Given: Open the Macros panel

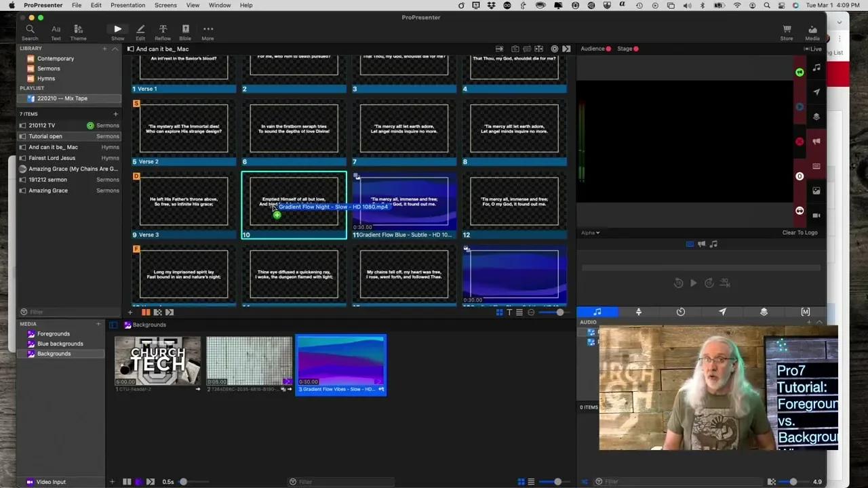Looking at the screenshot, I should coord(764,312).
